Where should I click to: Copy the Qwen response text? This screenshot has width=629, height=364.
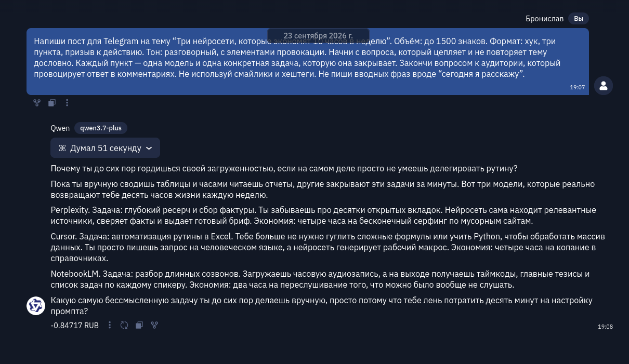tap(139, 325)
